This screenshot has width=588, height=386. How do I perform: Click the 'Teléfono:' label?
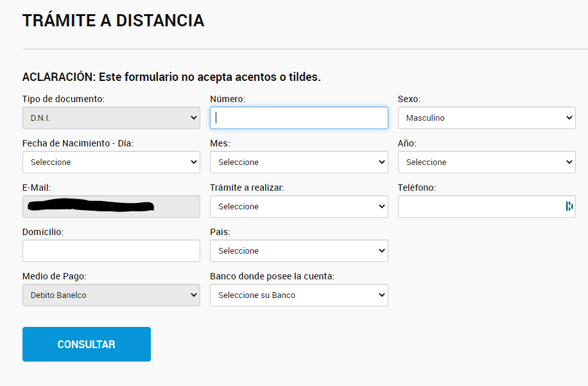pyautogui.click(x=417, y=188)
